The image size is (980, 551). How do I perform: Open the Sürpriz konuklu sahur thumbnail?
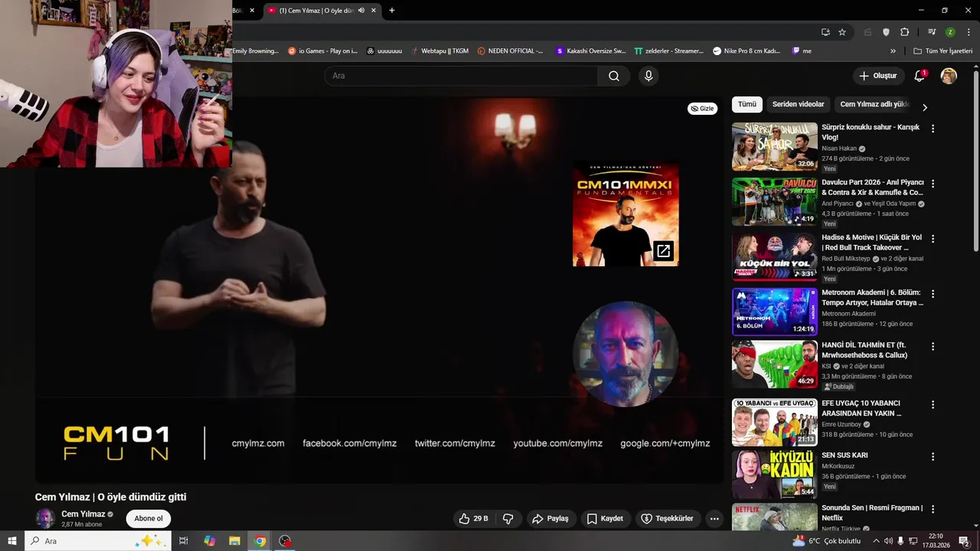pyautogui.click(x=775, y=147)
